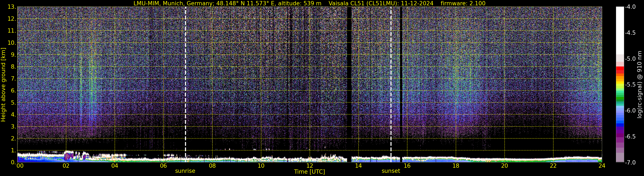
Task: Click height axis tick "11."
Action: coord(12,31)
